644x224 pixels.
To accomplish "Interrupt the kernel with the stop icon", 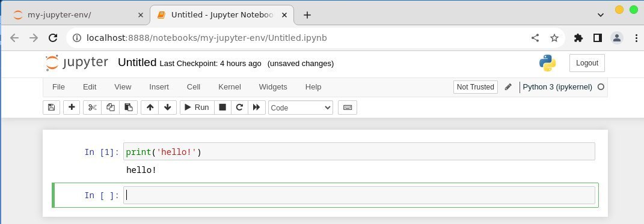I will coord(222,107).
